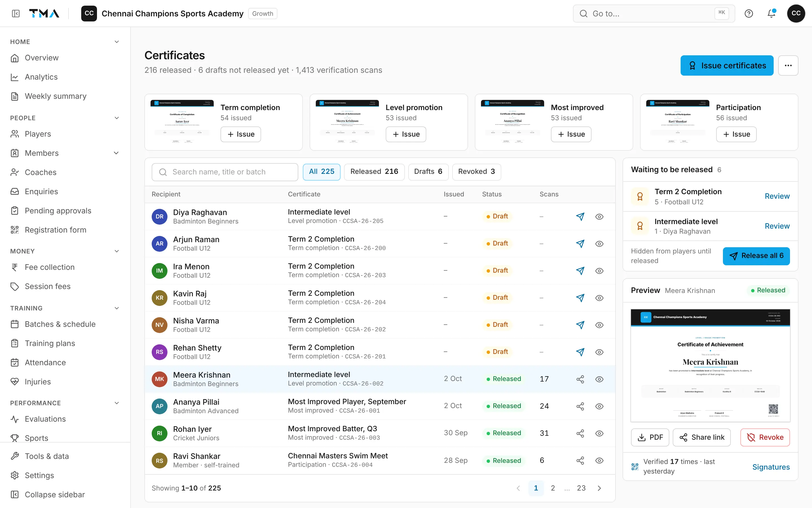The image size is (812, 508).
Task: Share Ananya Pillai's certificate
Action: click(580, 406)
